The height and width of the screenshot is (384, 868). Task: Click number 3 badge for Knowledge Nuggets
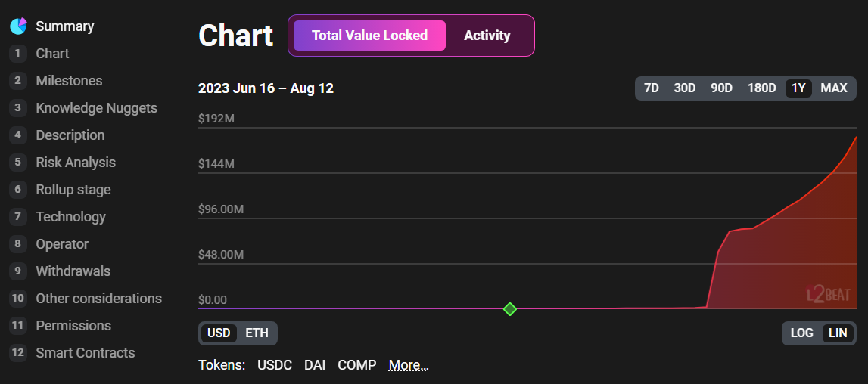click(18, 108)
